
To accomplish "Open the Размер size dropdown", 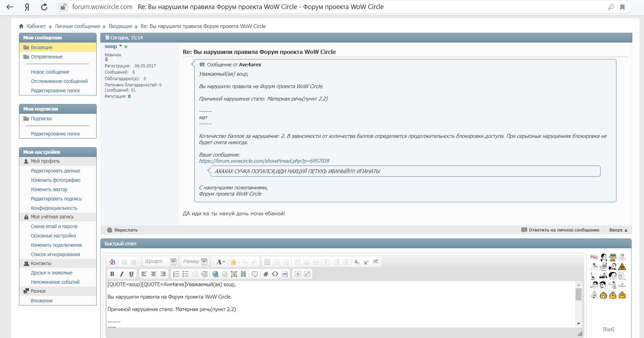I will click(x=204, y=262).
